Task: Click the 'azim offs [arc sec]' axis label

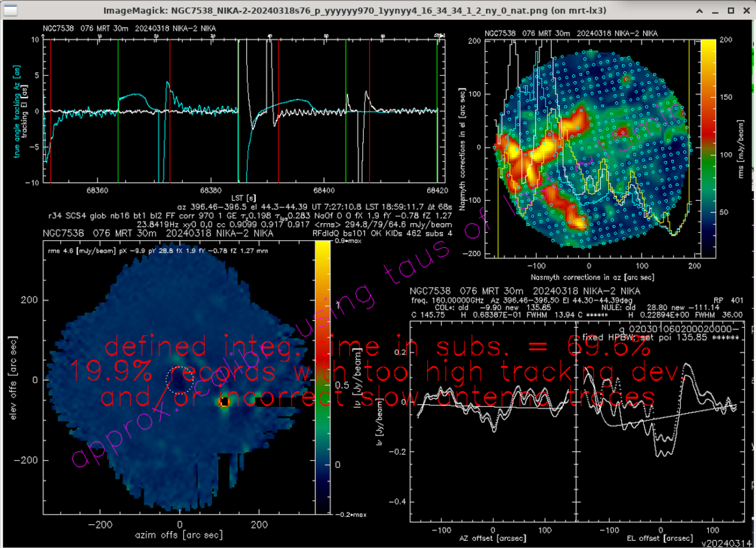Action: (179, 535)
